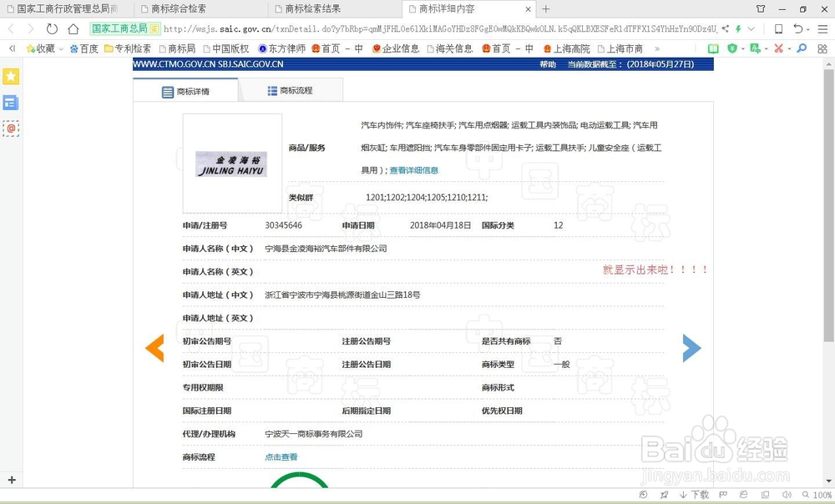Click the sidebar plus add button

point(12,480)
